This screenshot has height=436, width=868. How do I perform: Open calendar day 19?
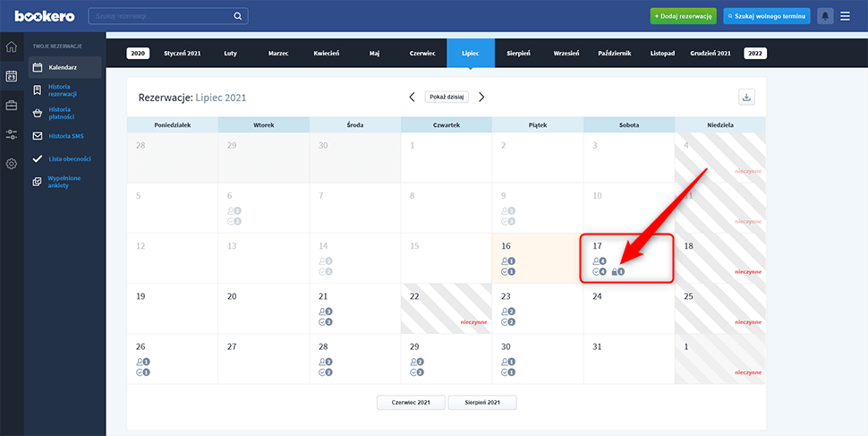point(173,309)
